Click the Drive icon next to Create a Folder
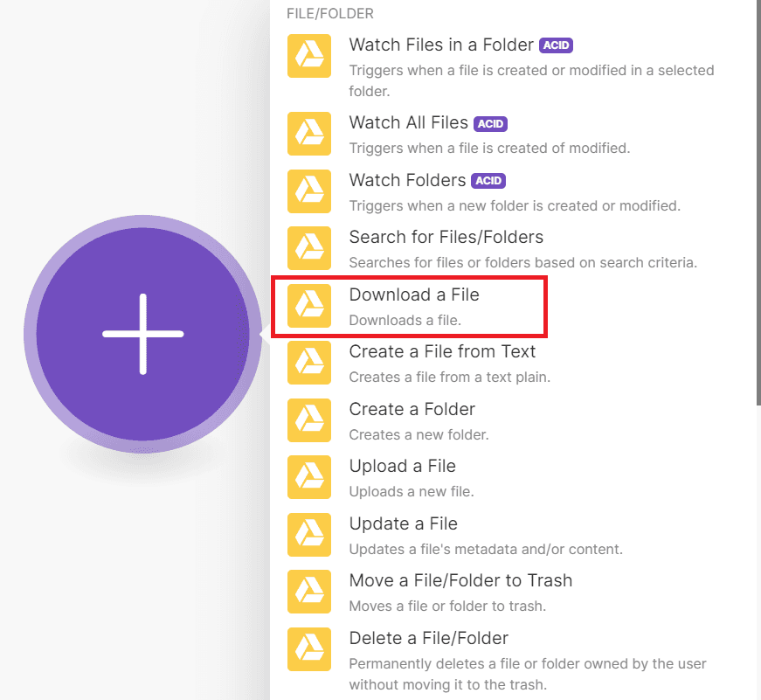761x700 pixels. pyautogui.click(x=309, y=420)
